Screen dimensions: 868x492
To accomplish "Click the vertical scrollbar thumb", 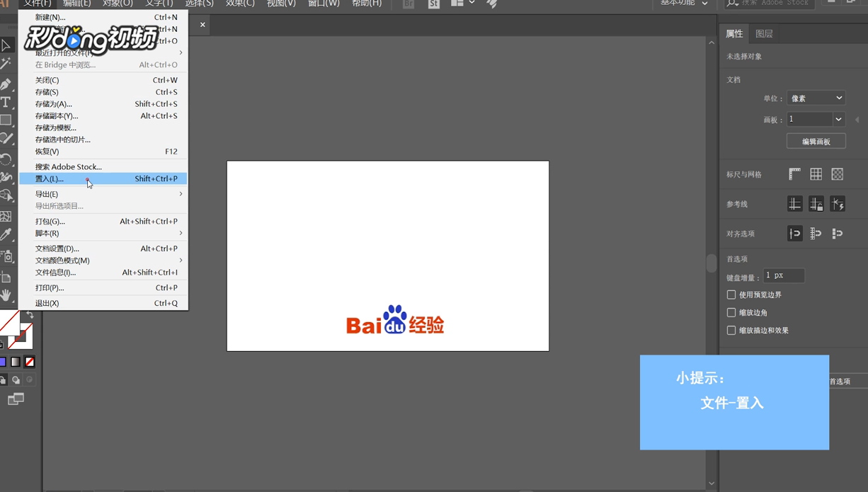I will tap(711, 263).
